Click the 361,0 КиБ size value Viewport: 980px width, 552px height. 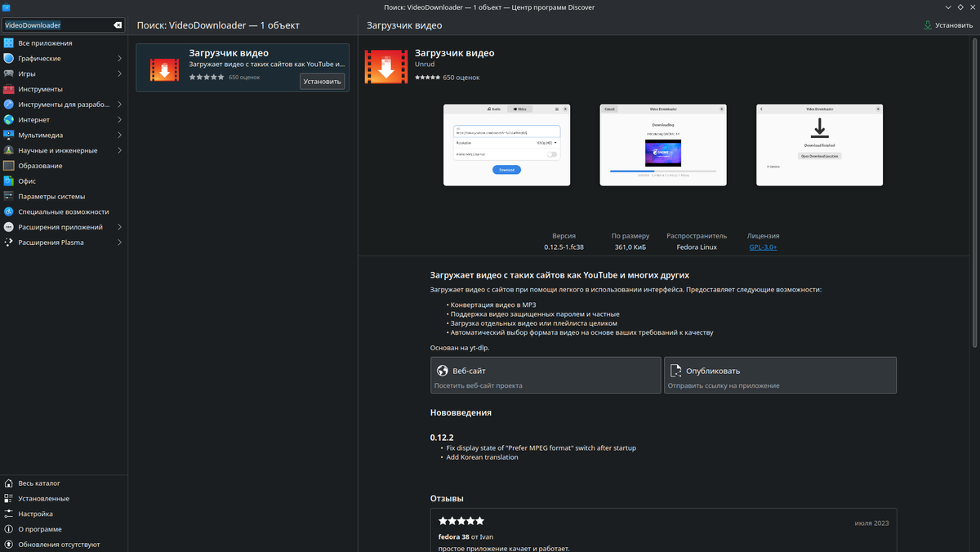coord(630,247)
